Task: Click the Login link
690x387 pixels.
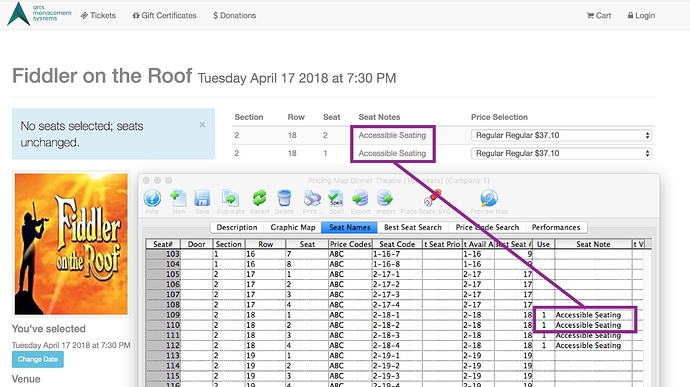Action: point(641,15)
